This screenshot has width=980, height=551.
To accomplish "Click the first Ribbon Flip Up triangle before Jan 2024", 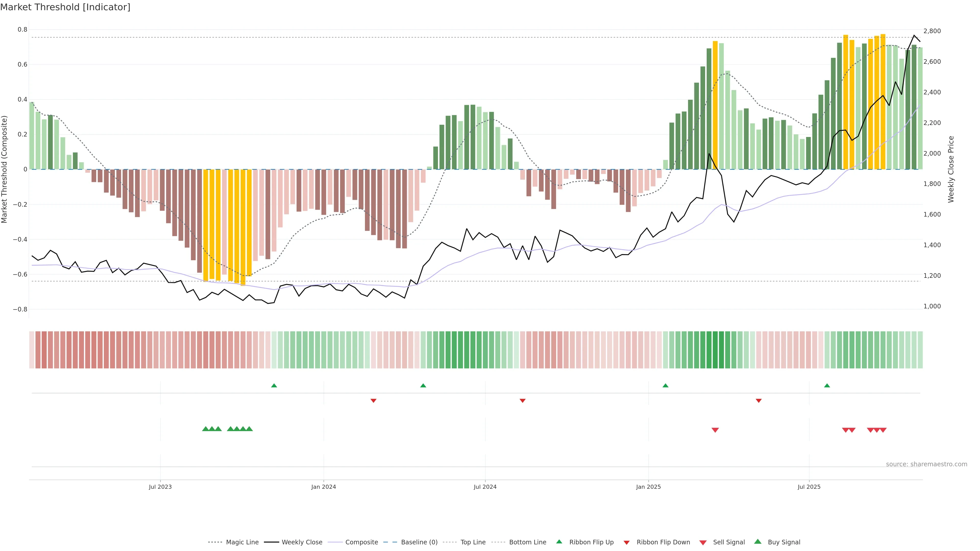I will [274, 386].
